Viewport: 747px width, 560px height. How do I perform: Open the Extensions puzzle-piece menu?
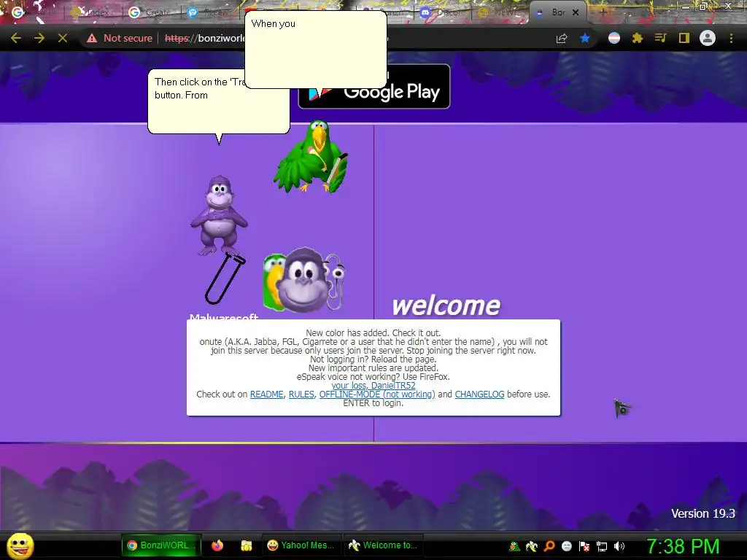(638, 38)
